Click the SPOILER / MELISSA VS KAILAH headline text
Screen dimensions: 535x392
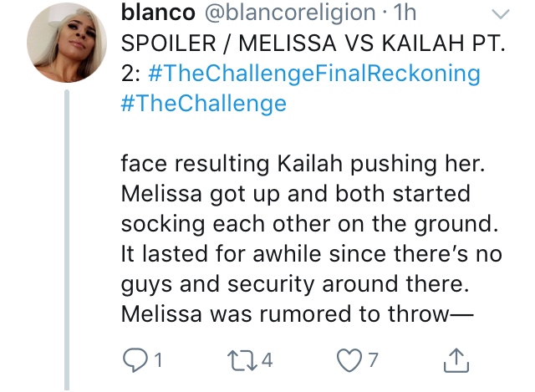(x=313, y=43)
